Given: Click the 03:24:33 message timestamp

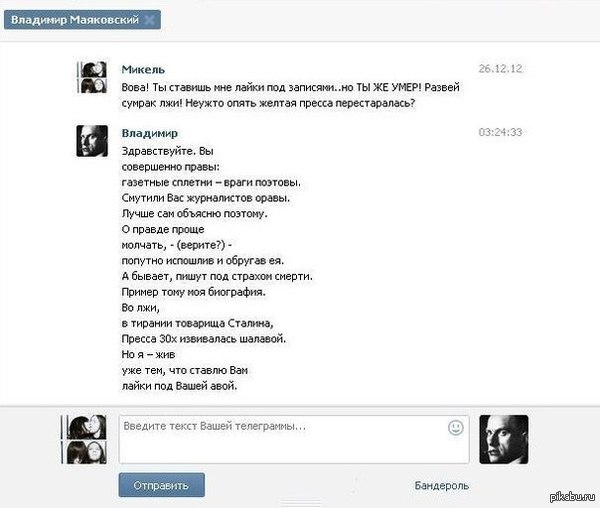Looking at the screenshot, I should tap(500, 132).
